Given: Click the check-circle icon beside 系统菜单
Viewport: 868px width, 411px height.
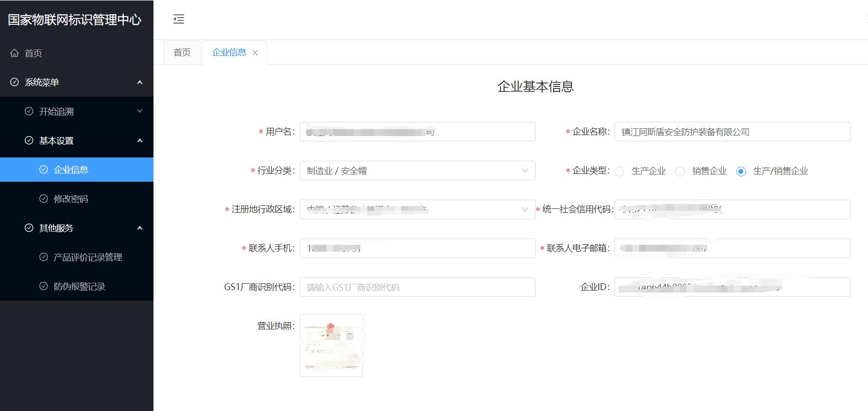Looking at the screenshot, I should [x=15, y=82].
